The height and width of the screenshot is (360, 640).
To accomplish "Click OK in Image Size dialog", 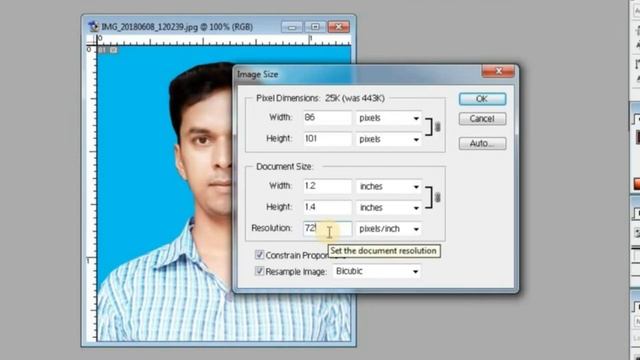I will pos(482,99).
